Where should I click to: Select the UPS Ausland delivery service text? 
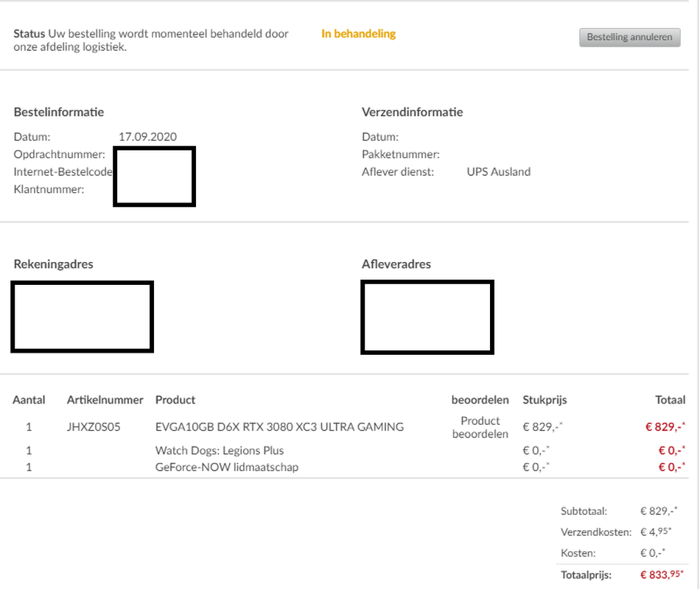click(x=498, y=172)
